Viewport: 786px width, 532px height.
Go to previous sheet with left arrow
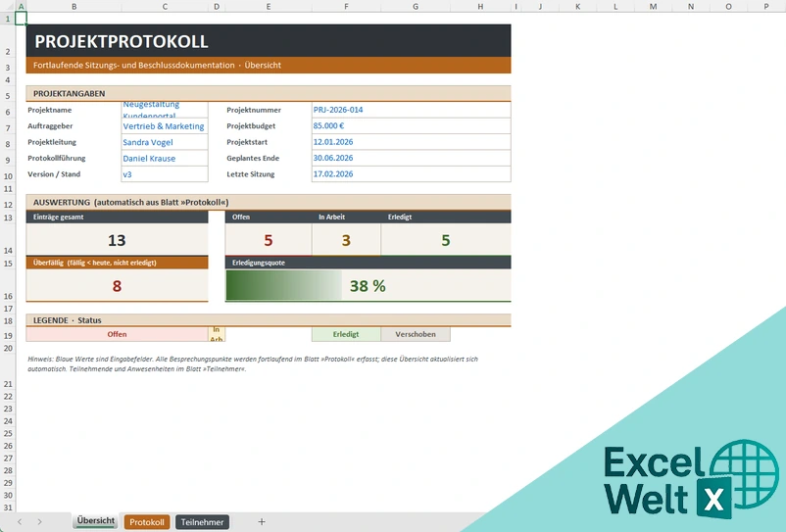click(20, 522)
